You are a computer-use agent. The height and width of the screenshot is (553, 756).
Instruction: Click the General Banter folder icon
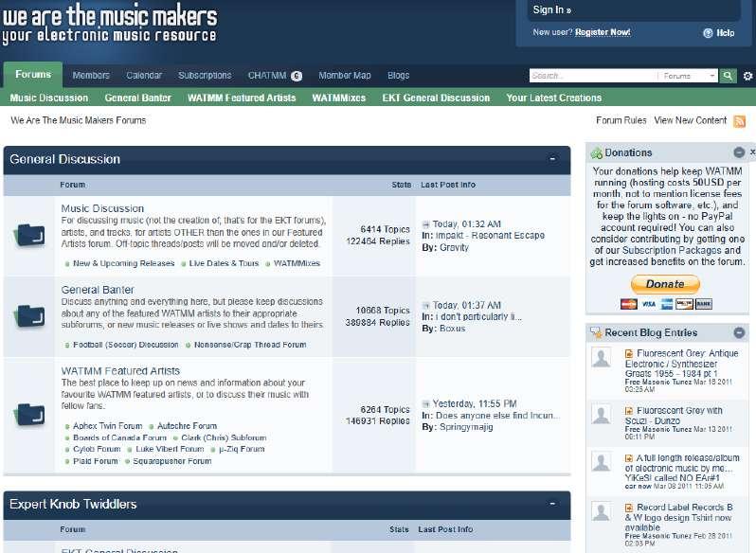click(x=30, y=316)
